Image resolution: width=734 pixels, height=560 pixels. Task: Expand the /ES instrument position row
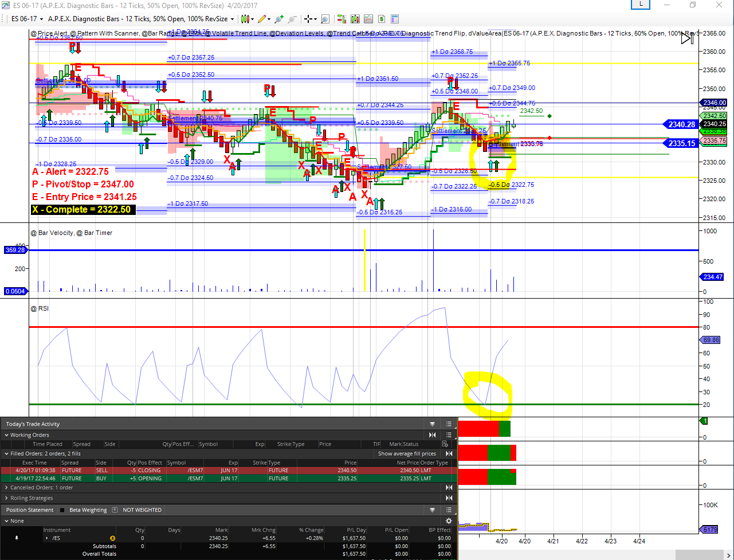46,538
